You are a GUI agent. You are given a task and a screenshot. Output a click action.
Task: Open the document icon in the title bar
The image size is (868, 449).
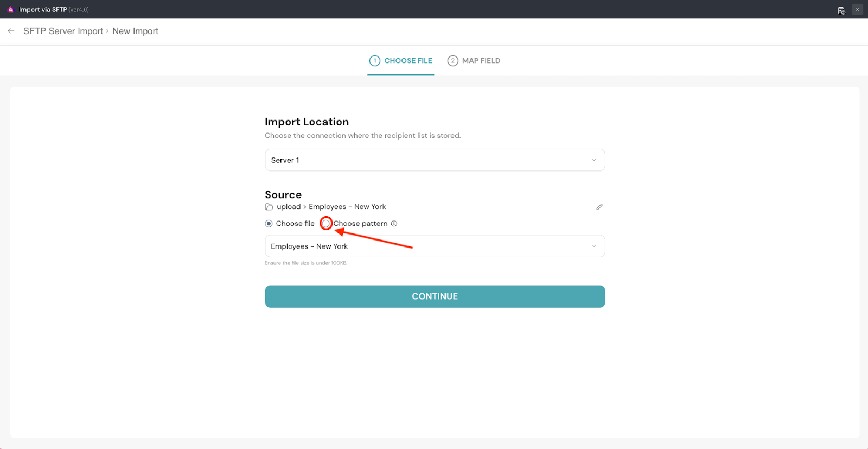tap(841, 10)
